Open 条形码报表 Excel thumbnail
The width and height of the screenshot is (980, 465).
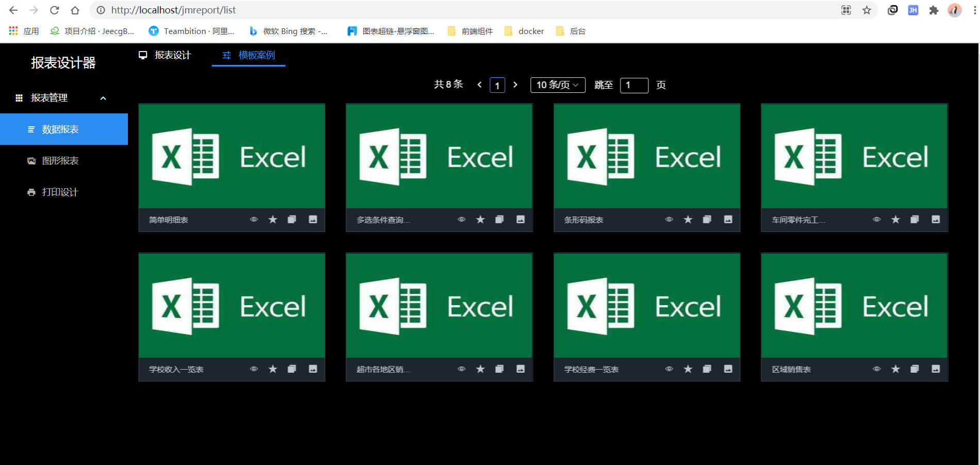pyautogui.click(x=647, y=156)
